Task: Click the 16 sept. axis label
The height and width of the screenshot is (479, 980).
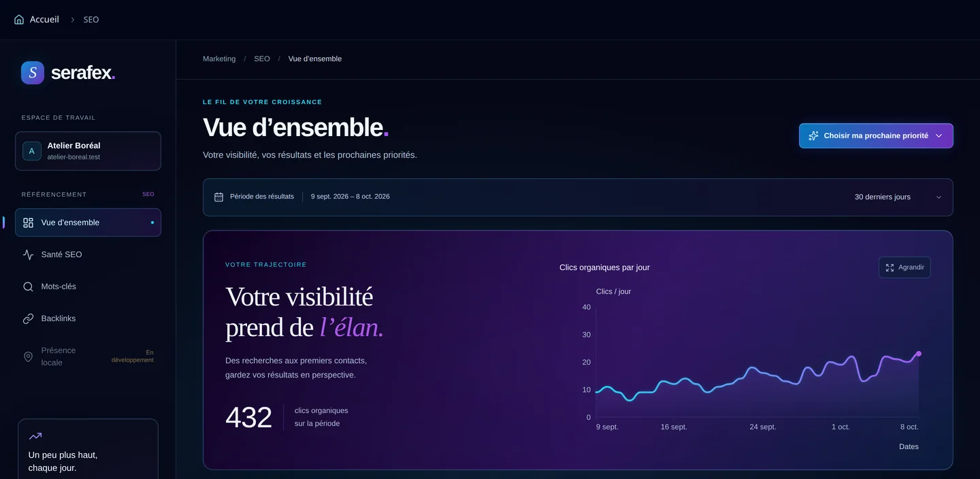Action: pyautogui.click(x=674, y=427)
